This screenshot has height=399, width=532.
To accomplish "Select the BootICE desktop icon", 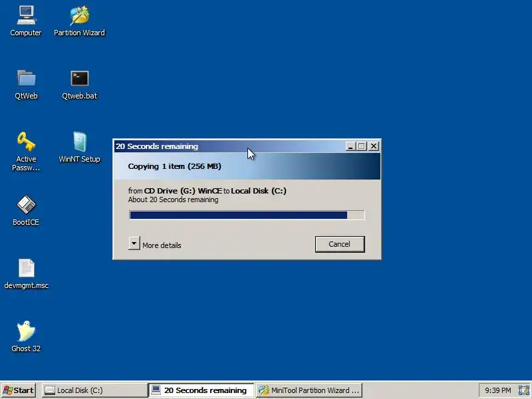I will 26,210.
